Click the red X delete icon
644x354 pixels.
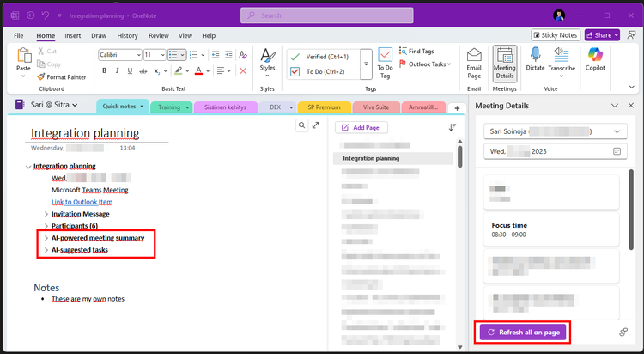pyautogui.click(x=243, y=70)
